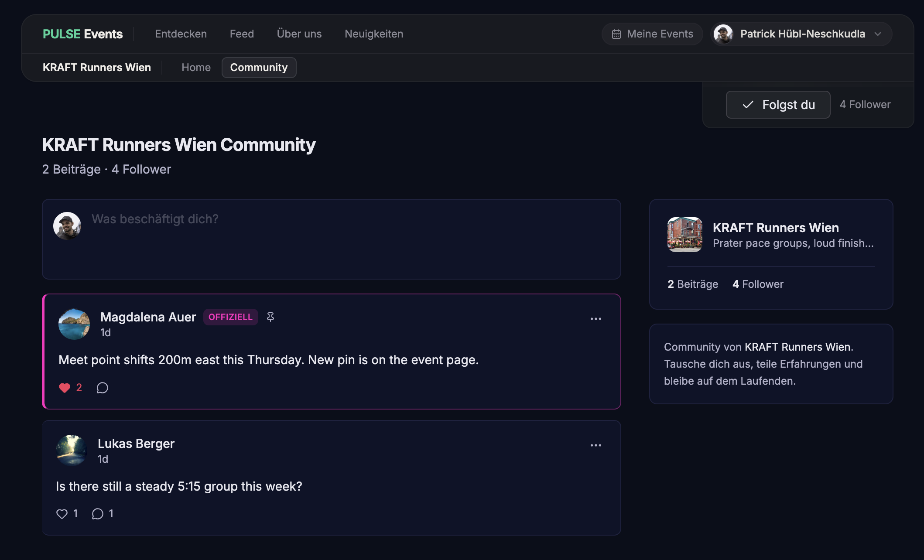
Task: Click Magdalena Auer's profile picture
Action: pyautogui.click(x=74, y=324)
